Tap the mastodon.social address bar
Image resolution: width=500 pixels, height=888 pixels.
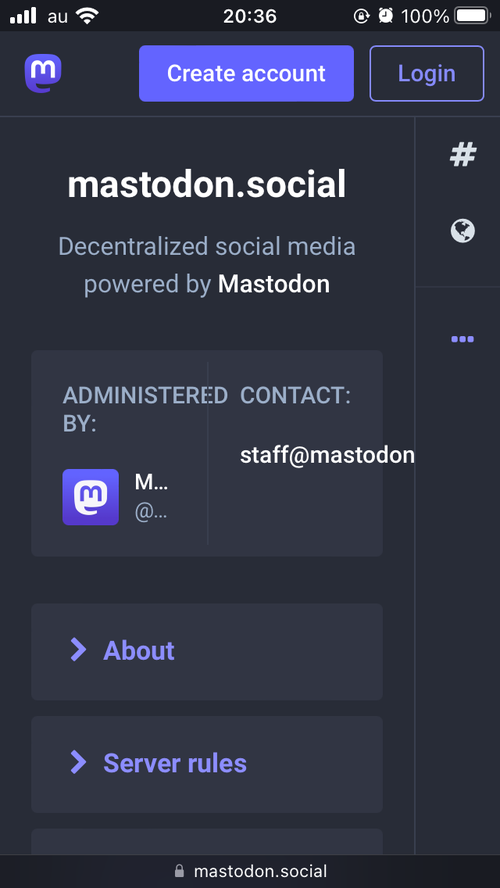coord(250,871)
